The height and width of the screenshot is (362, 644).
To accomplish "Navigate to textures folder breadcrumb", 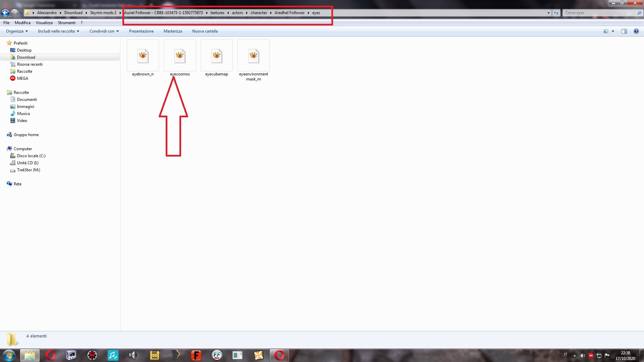I will (x=217, y=13).
